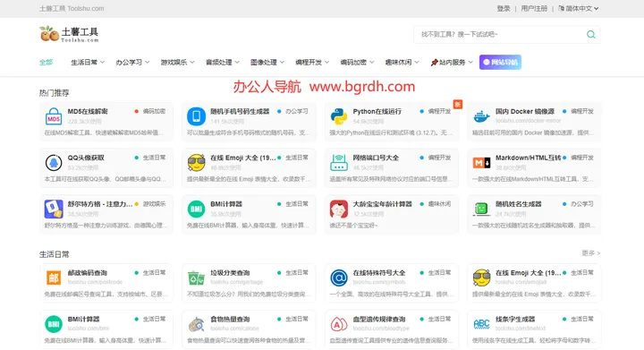Click the Markdown/HTML互转 icon
The image size is (644, 350).
(481, 163)
